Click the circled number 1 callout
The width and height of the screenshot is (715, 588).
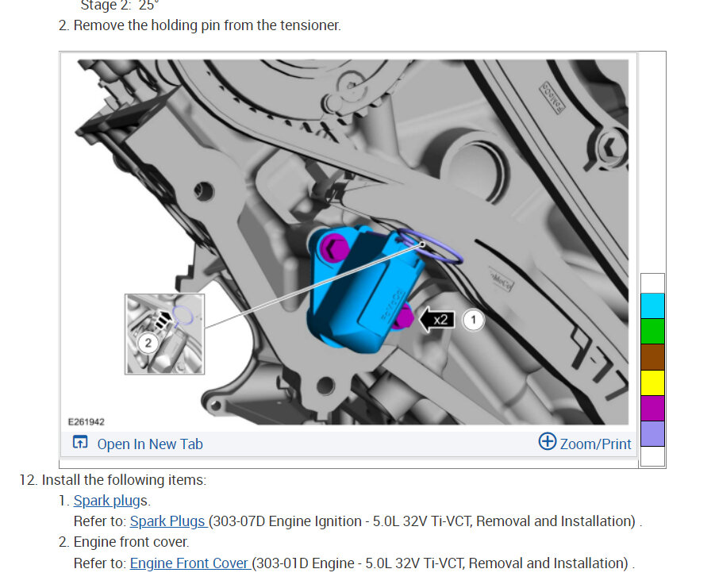(473, 320)
